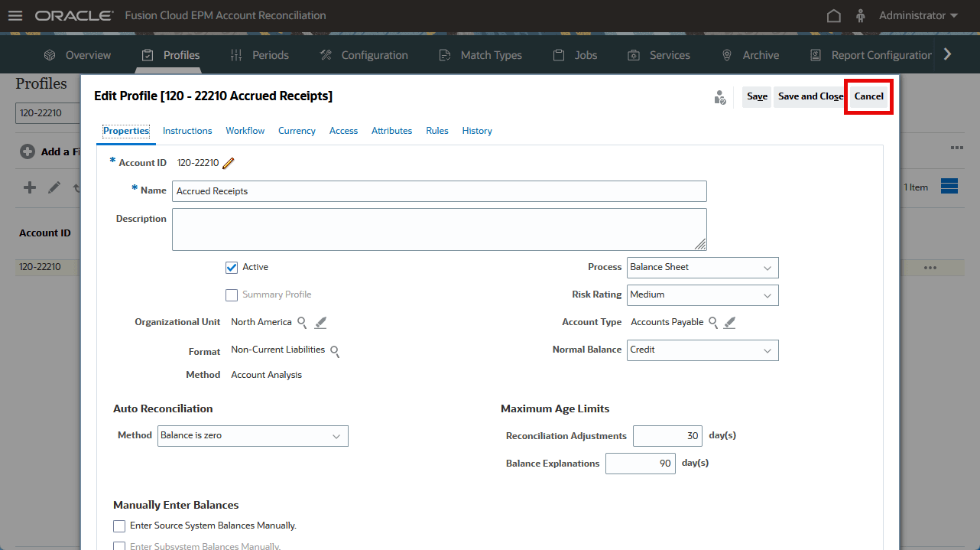Click the plus New icon in Profiles

tap(30, 187)
